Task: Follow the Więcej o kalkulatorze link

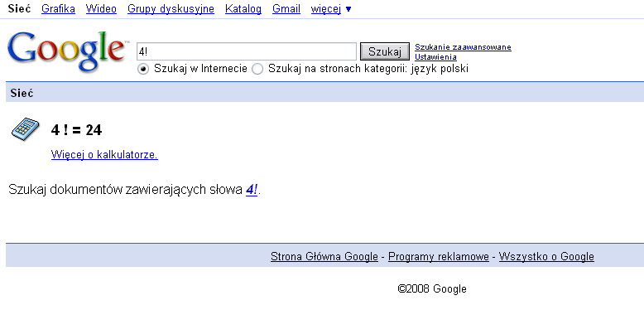Action: point(104,155)
